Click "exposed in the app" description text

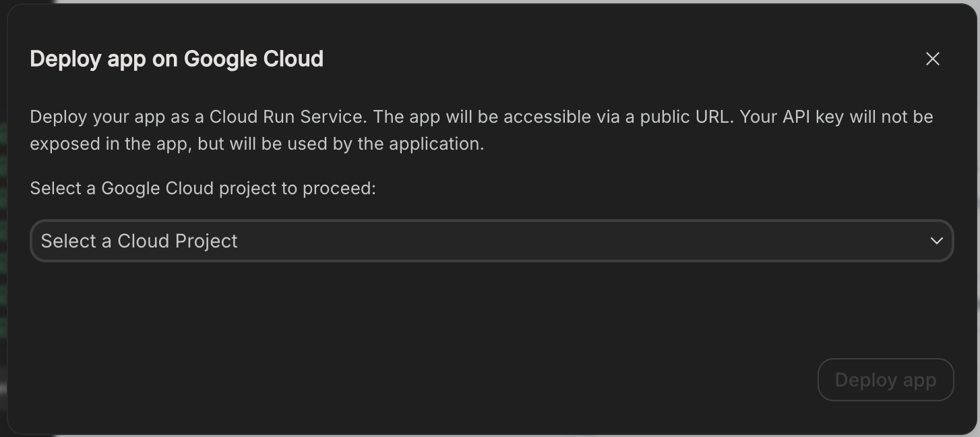tap(108, 144)
